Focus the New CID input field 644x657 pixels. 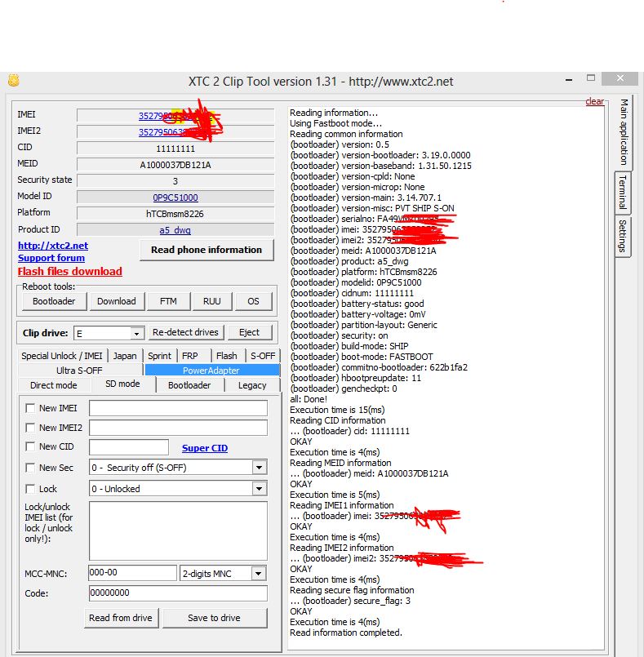point(129,447)
